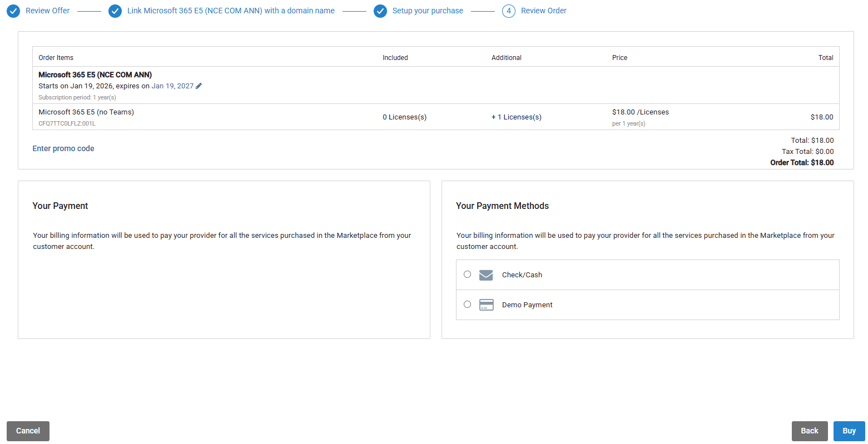Choose the Check/Cash payment method label

click(x=522, y=275)
